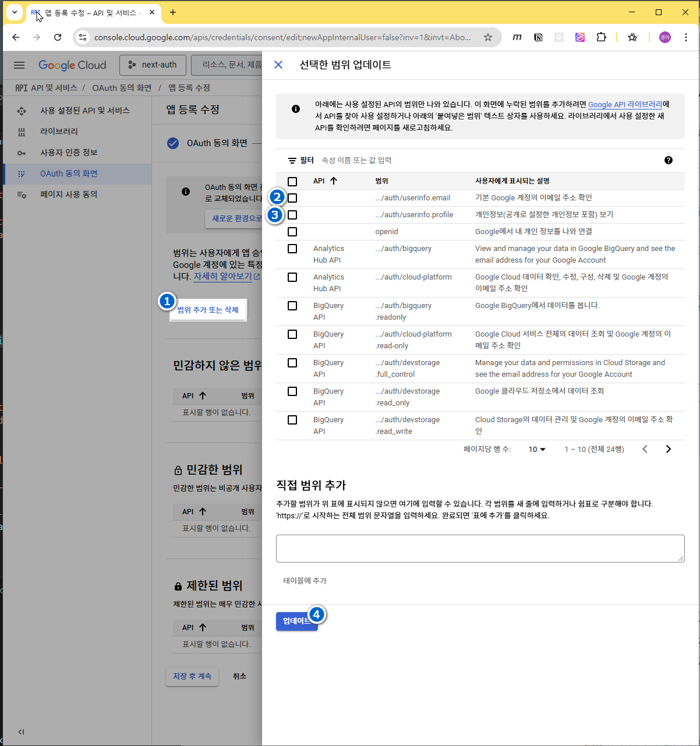Open the Google API 라이브러리 link

[x=624, y=104]
